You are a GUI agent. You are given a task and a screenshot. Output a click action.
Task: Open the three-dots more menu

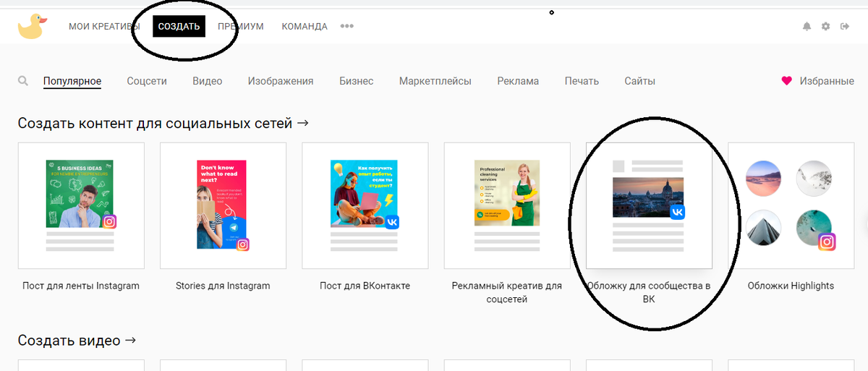point(347,26)
